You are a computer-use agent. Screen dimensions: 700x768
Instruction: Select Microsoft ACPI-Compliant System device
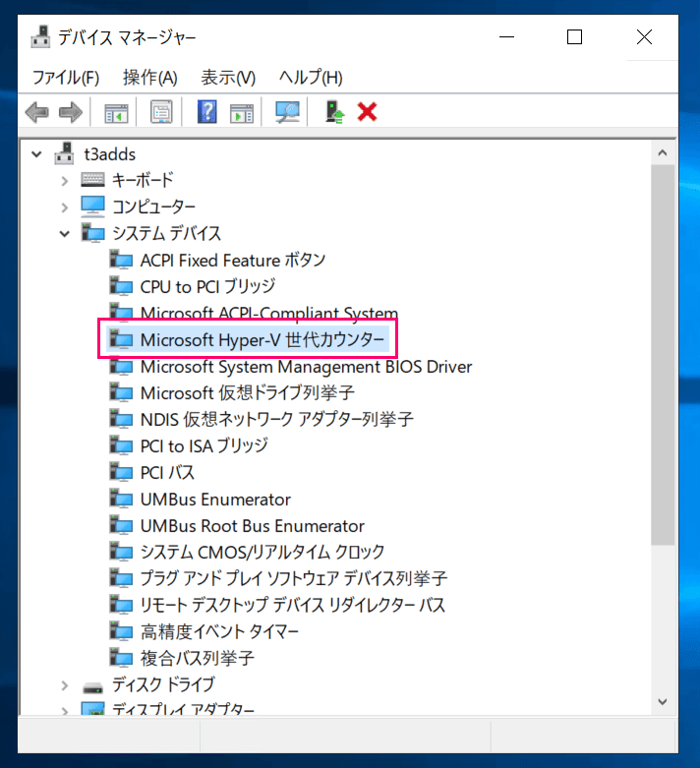pyautogui.click(x=269, y=313)
